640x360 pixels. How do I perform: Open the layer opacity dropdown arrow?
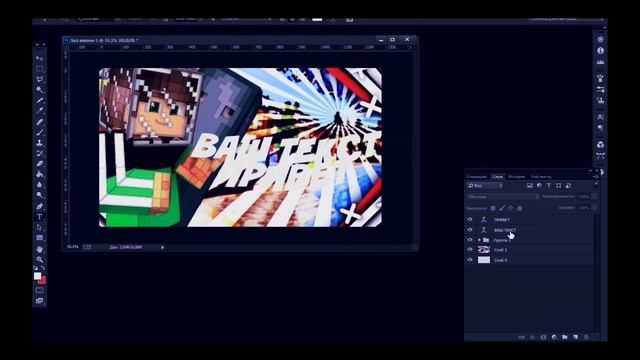point(594,197)
